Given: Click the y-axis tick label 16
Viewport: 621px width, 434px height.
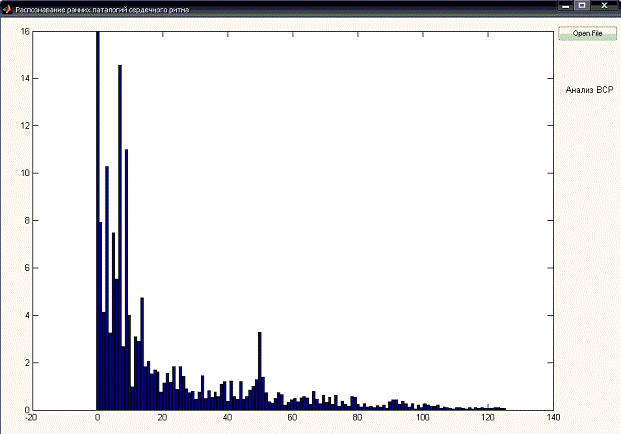Looking at the screenshot, I should click(24, 31).
